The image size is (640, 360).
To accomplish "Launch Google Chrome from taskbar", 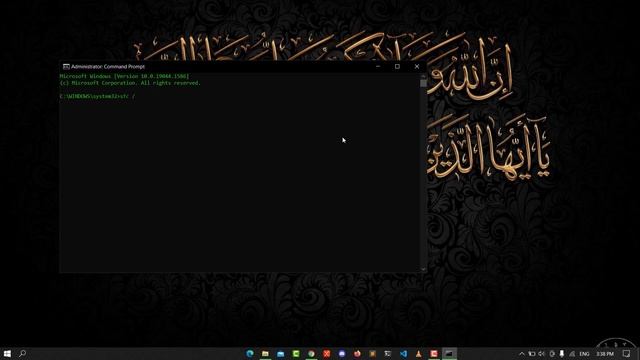I will pos(311,353).
